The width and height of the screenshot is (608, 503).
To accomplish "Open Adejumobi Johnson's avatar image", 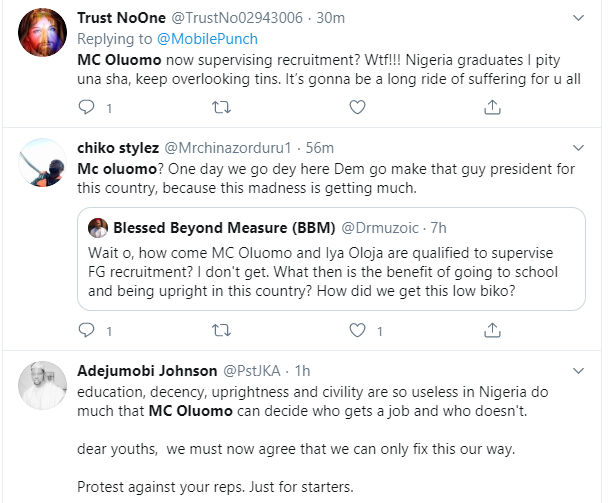I will [x=43, y=386].
